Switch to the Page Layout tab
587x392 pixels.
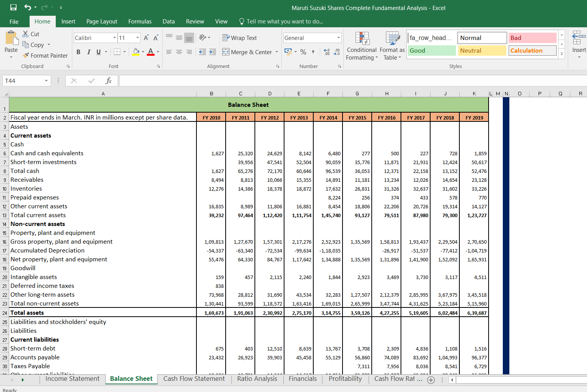102,22
